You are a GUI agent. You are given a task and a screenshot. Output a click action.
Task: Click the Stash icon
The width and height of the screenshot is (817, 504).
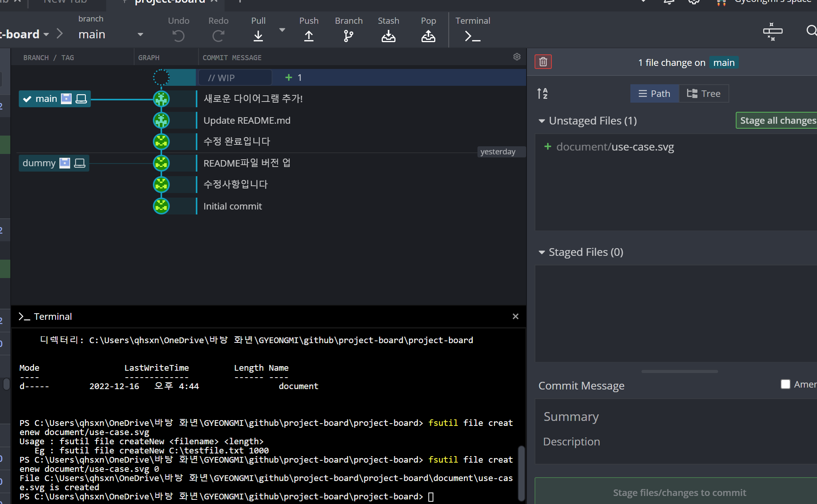click(388, 36)
